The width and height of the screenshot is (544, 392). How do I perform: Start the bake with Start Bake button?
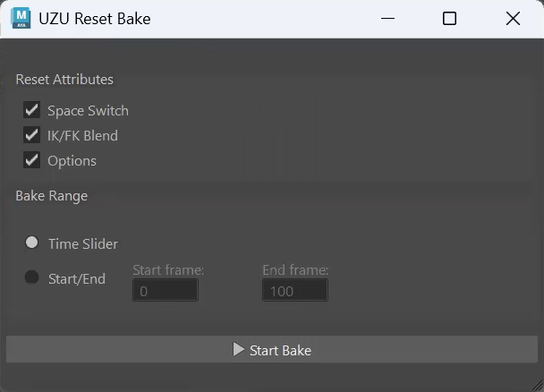point(272,349)
